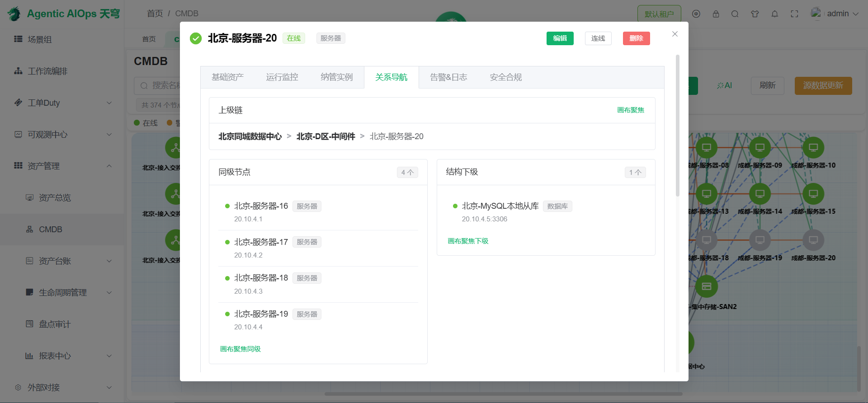Open the theme shirt icon in header
868x403 pixels.
pos(755,14)
